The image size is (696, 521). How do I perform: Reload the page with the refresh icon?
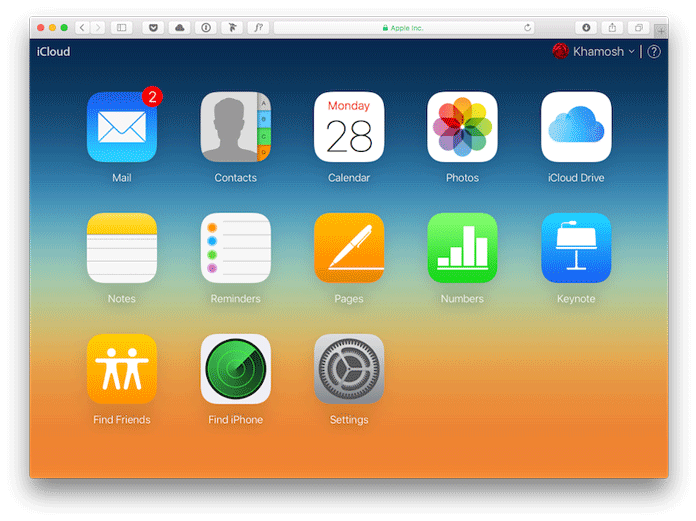(x=527, y=28)
